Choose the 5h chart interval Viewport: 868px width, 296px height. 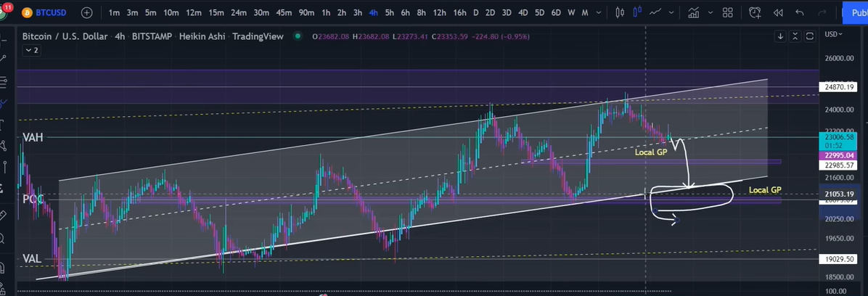coord(390,12)
